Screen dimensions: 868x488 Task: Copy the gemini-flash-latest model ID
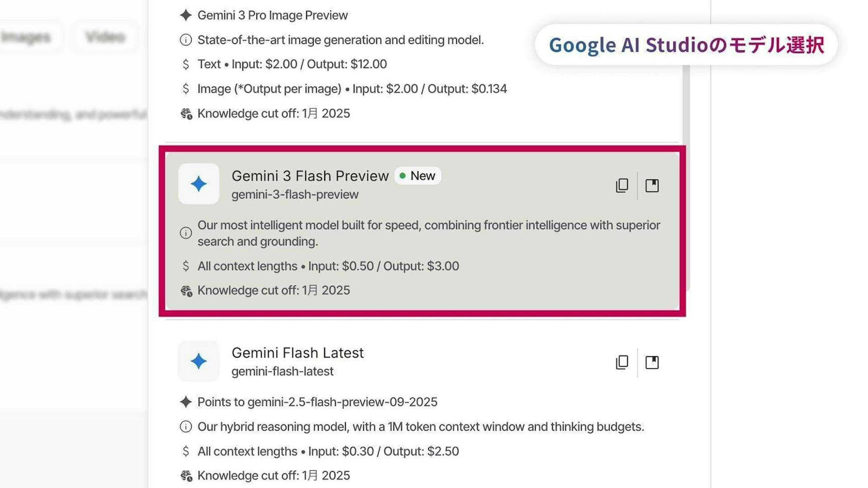click(x=622, y=362)
